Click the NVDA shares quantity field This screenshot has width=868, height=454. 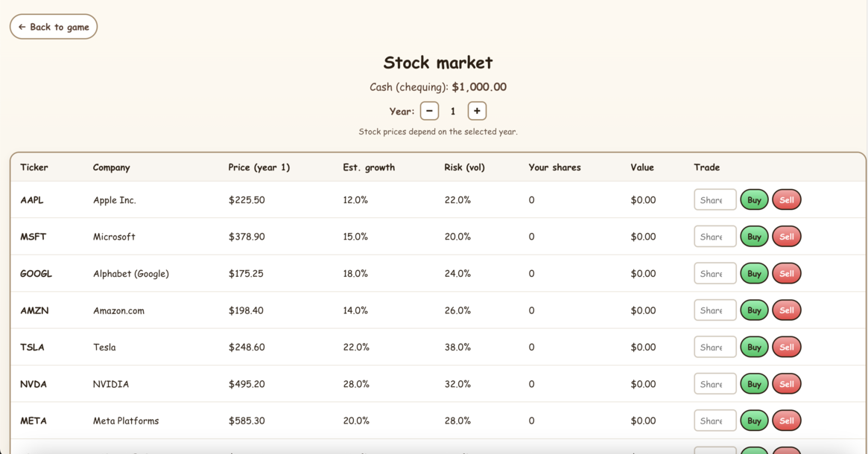coord(715,384)
